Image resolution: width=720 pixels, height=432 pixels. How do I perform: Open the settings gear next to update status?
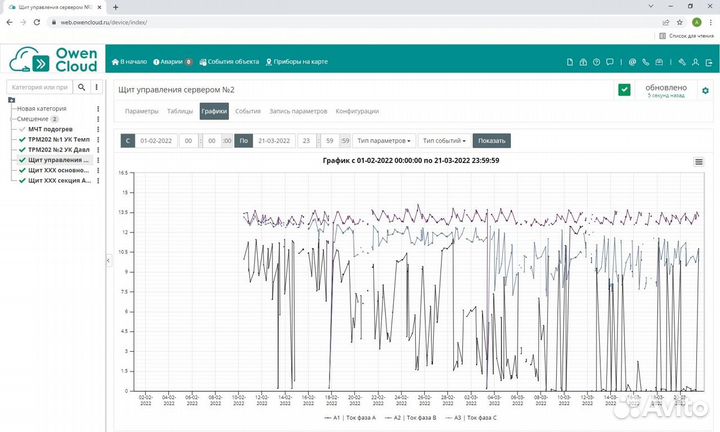pyautogui.click(x=705, y=91)
